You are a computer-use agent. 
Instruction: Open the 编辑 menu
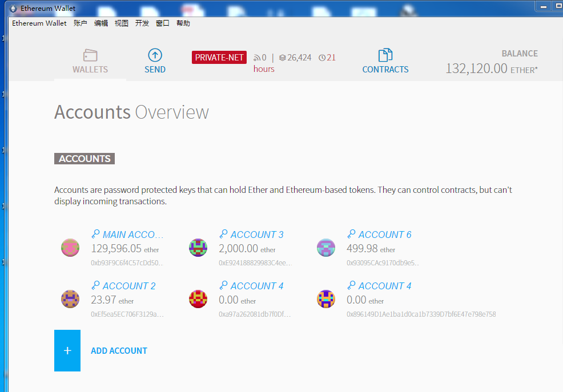pyautogui.click(x=101, y=23)
